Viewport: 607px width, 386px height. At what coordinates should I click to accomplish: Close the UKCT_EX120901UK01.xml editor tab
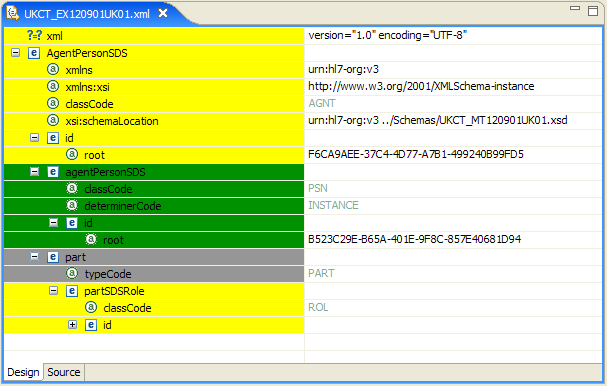(163, 14)
